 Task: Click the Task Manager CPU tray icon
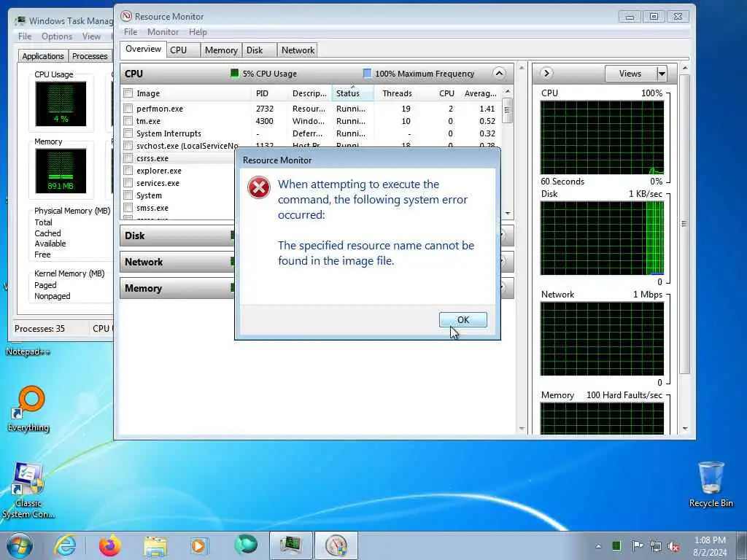(616, 545)
